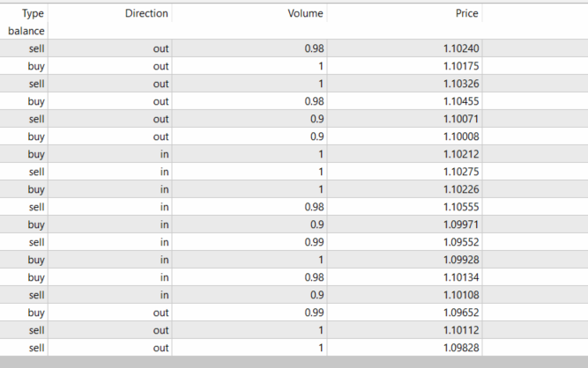Click price 1.10175

[461, 66]
